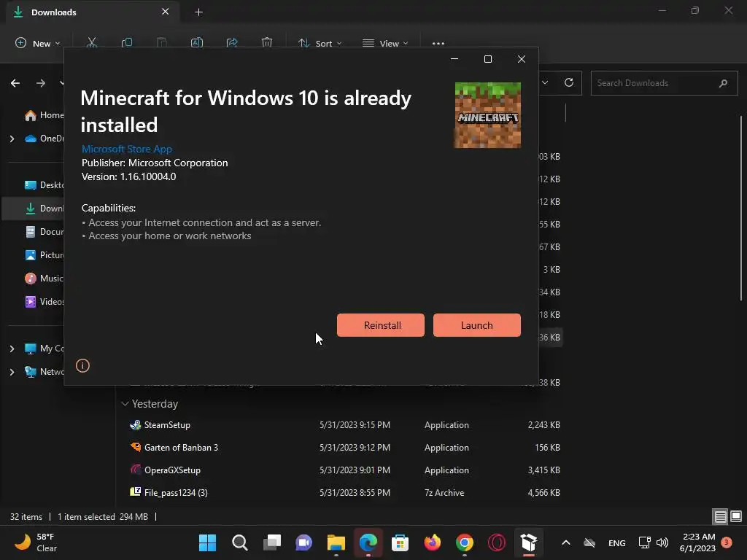Open the weather widget showing 58°F
The image size is (747, 560).
(x=36, y=542)
